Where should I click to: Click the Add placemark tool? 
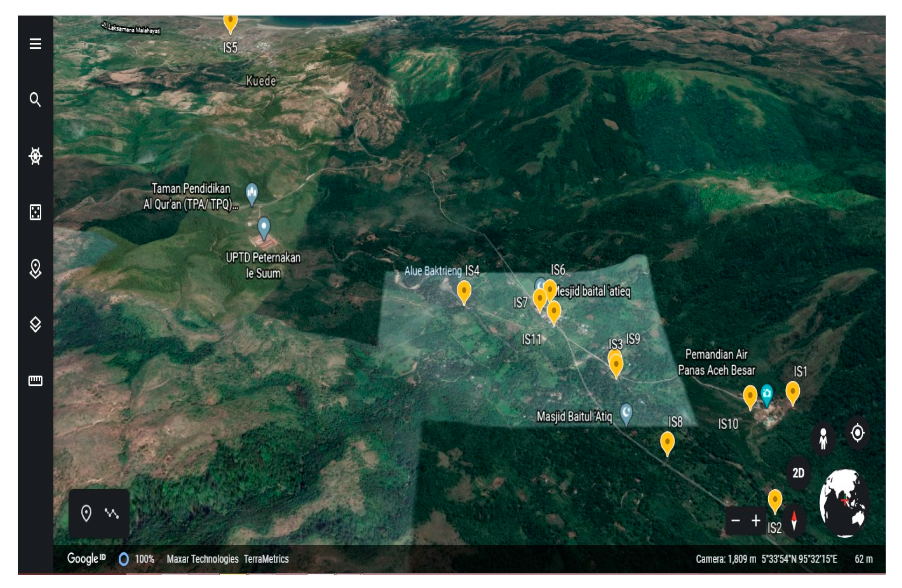point(87,513)
